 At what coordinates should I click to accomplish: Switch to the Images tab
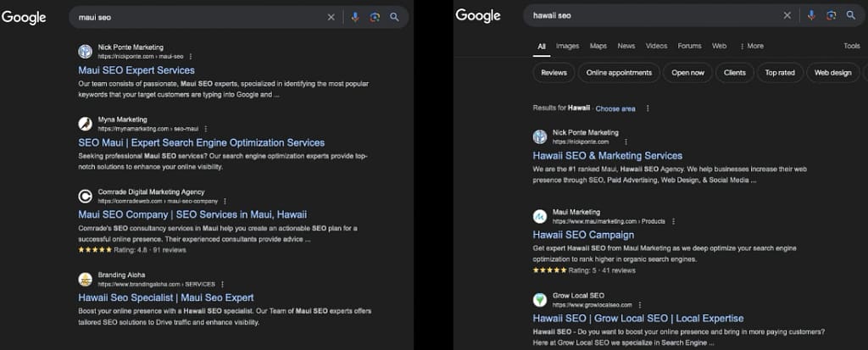coord(567,46)
